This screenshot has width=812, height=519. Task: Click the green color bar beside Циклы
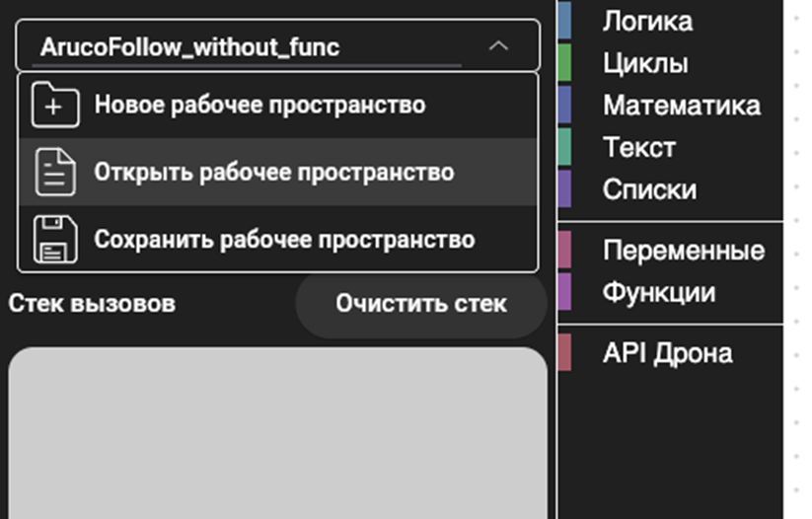click(x=564, y=63)
